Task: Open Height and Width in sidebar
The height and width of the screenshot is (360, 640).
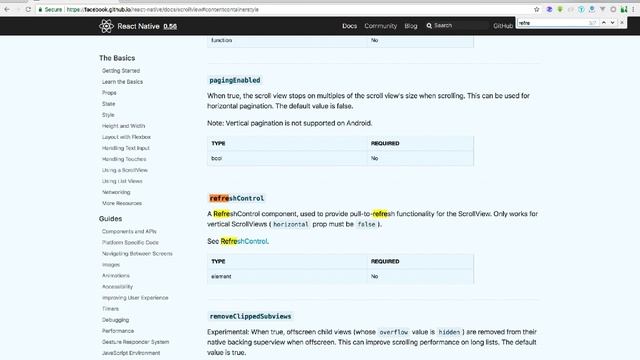Action: click(x=123, y=126)
